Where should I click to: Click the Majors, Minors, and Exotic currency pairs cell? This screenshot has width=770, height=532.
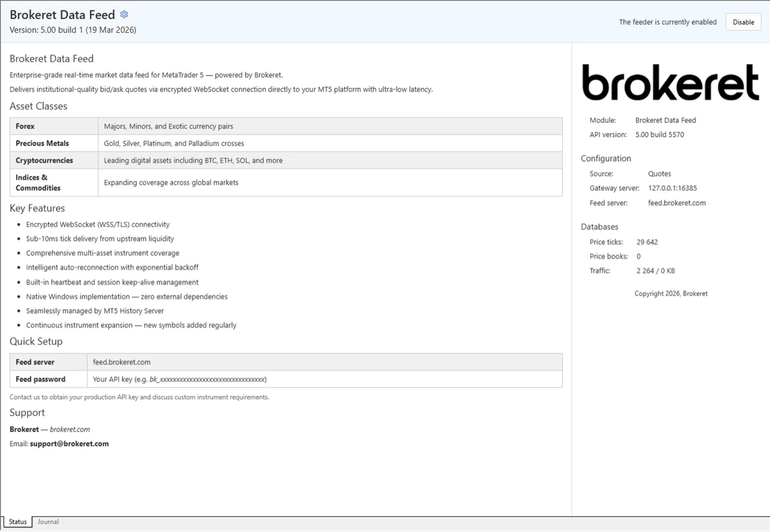point(330,126)
